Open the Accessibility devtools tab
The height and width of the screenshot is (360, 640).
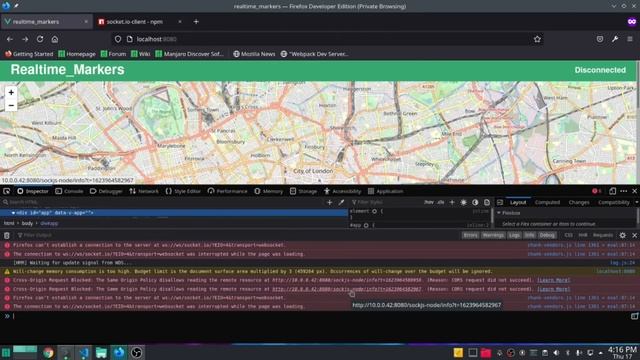[x=342, y=191]
